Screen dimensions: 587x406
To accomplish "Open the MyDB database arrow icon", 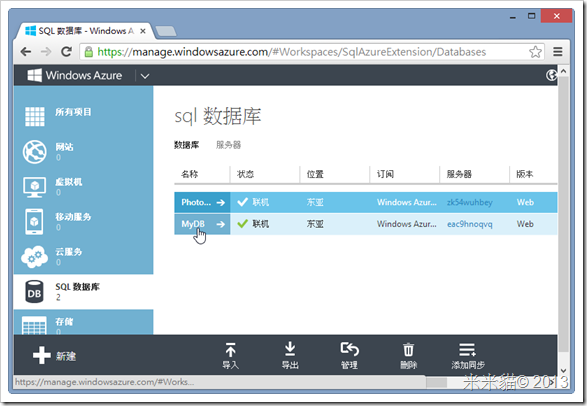I will (221, 224).
